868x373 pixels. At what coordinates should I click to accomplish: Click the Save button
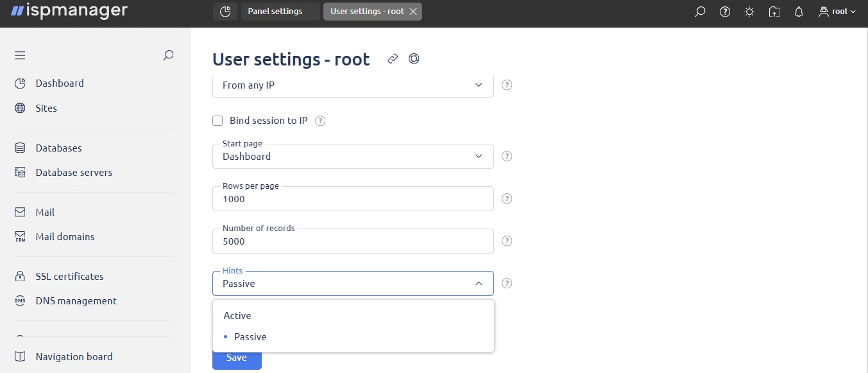(x=236, y=358)
